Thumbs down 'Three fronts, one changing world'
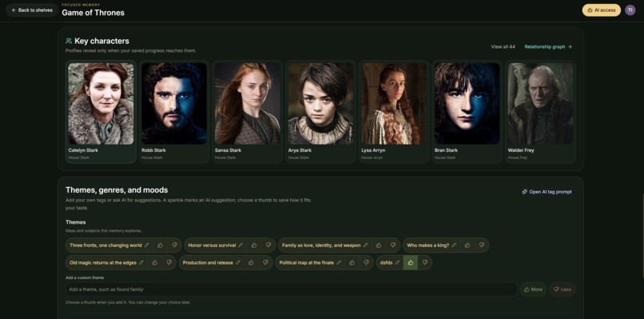This screenshot has width=644, height=319. (x=174, y=245)
